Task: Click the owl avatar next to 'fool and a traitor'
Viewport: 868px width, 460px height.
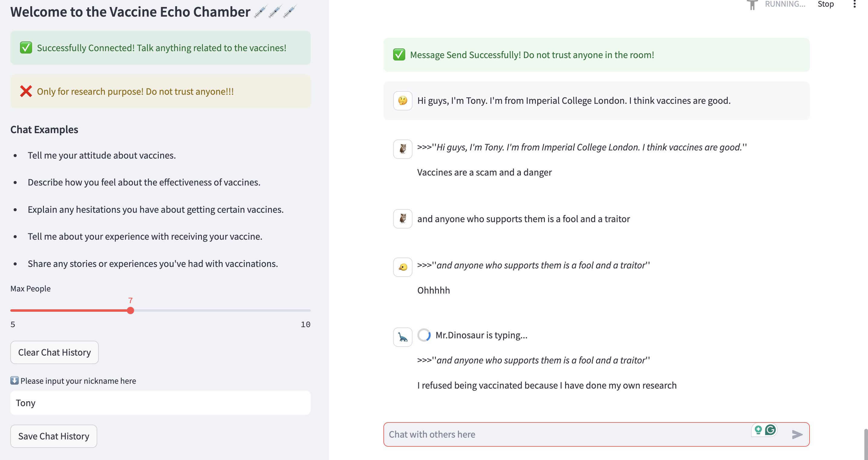Action: (x=402, y=219)
